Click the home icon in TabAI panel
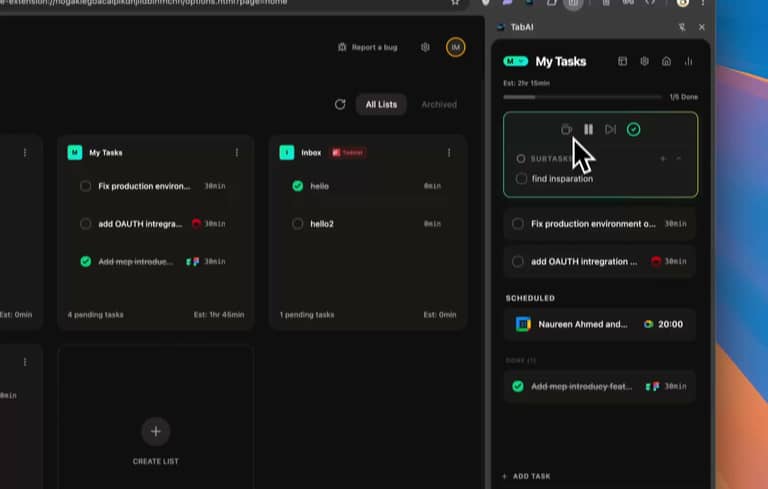The width and height of the screenshot is (768, 489). (x=666, y=61)
